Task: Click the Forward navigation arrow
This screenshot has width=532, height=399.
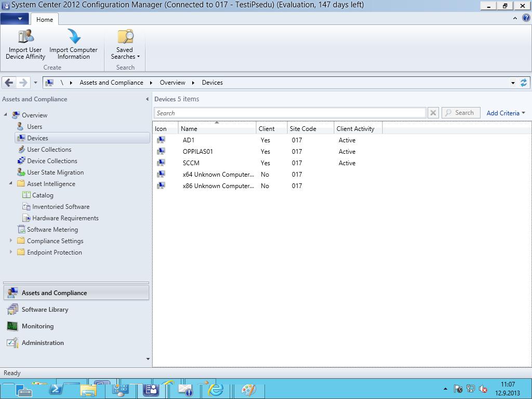Action: [x=23, y=83]
